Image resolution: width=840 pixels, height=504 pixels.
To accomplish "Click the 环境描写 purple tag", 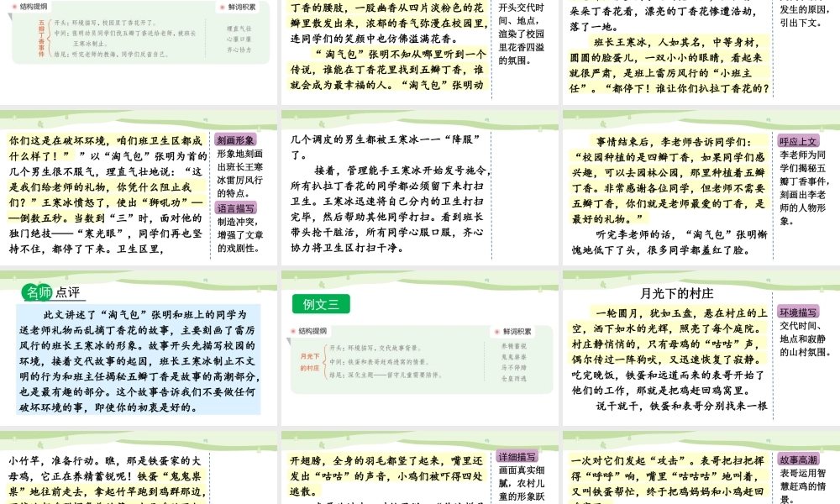I will (x=798, y=312).
